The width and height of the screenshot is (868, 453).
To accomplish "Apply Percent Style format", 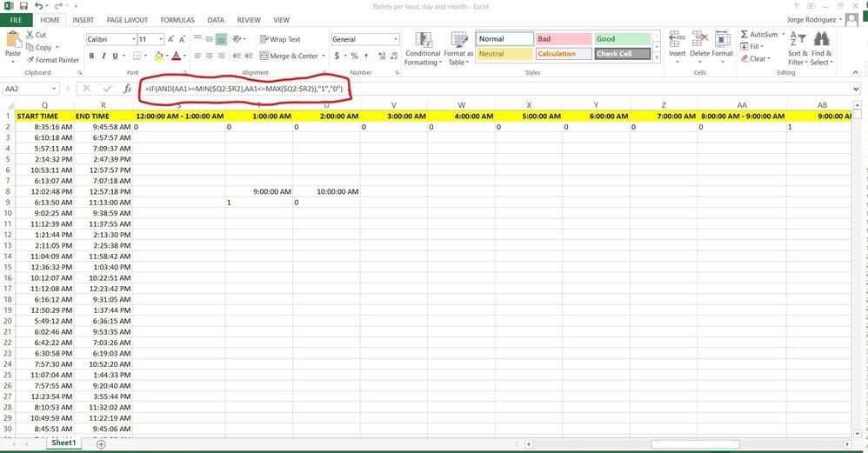I will pyautogui.click(x=354, y=56).
